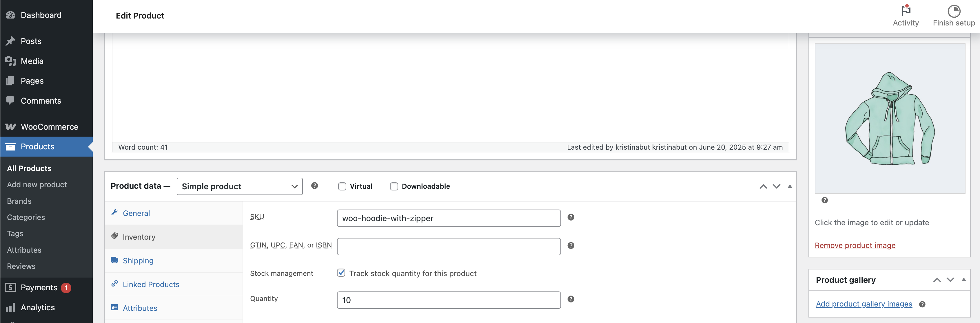The height and width of the screenshot is (323, 980).
Task: Open the Attributes product data tab
Action: click(174, 308)
